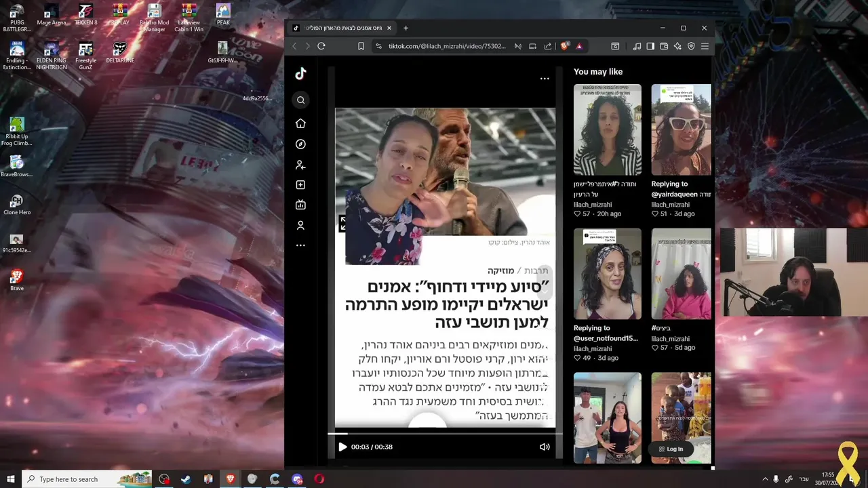Select the DELTARUNE desktop shortcut

120,52
